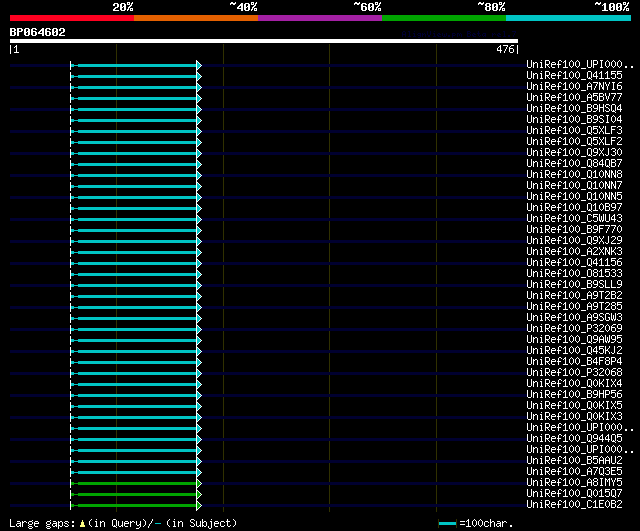The height and width of the screenshot is (531, 640).
Task: Open hit UniRef100_Q41155
Action: point(574,76)
